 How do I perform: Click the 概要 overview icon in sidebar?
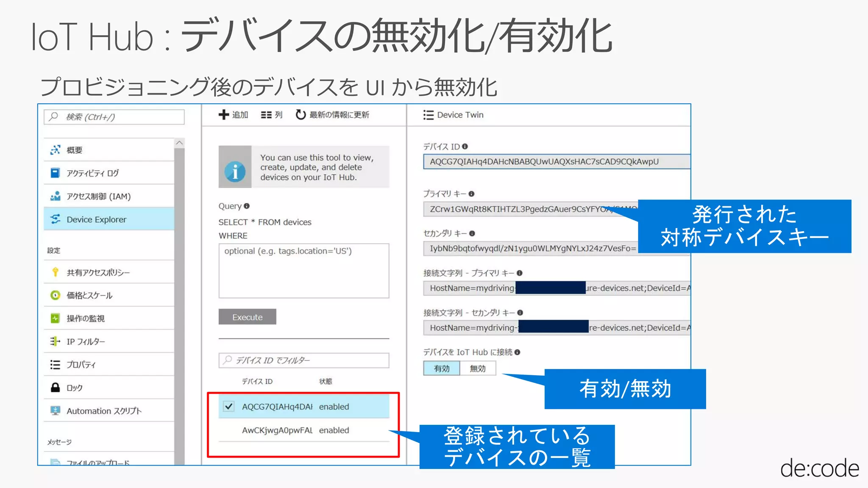[55, 150]
